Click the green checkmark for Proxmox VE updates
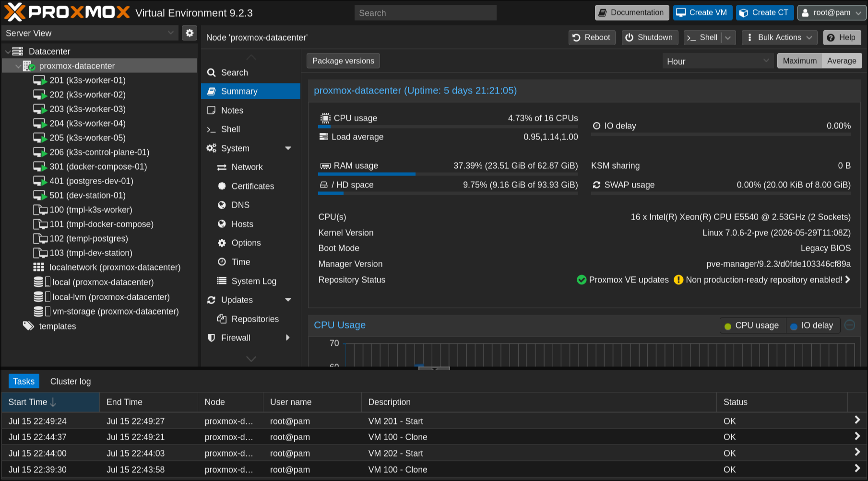 click(x=582, y=280)
